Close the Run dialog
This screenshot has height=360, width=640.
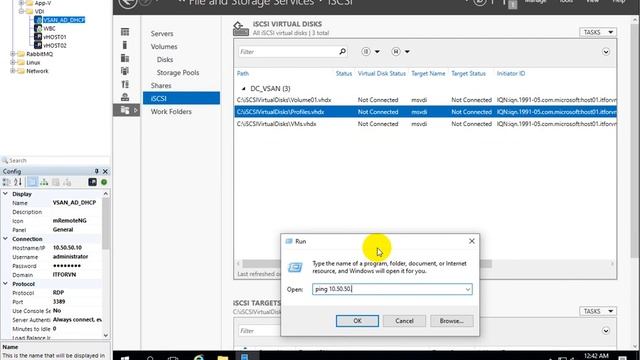click(471, 241)
